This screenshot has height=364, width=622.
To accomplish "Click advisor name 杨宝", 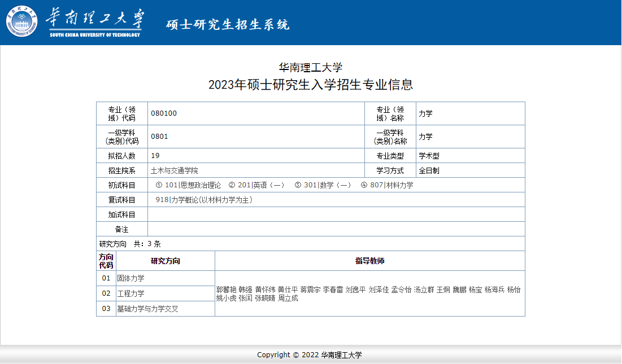I will [x=475, y=290].
